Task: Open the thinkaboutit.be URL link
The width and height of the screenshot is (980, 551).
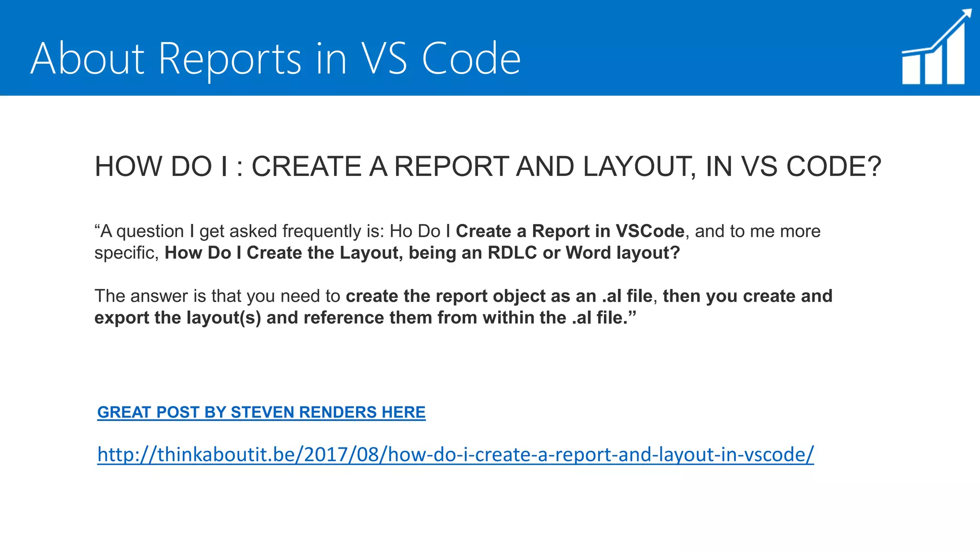Action: click(x=455, y=454)
